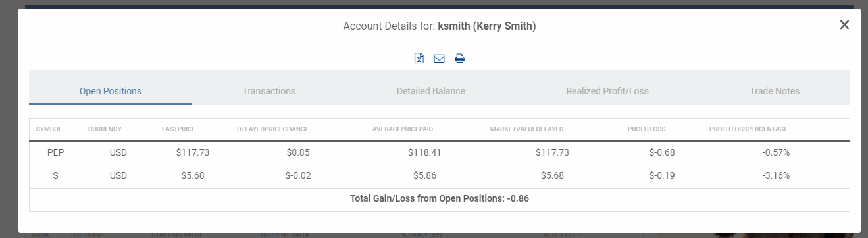Click the LASTPRICE column header
The width and height of the screenshot is (868, 238).
[178, 129]
